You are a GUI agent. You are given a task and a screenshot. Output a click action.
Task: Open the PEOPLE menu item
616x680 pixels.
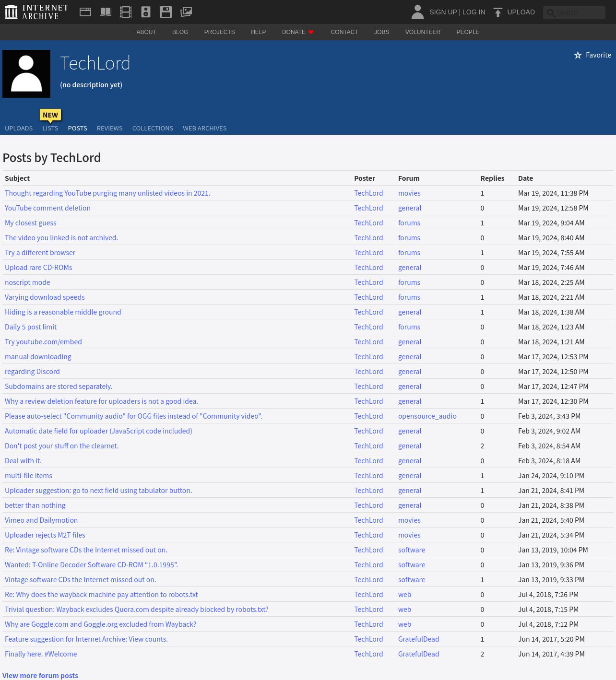point(468,32)
